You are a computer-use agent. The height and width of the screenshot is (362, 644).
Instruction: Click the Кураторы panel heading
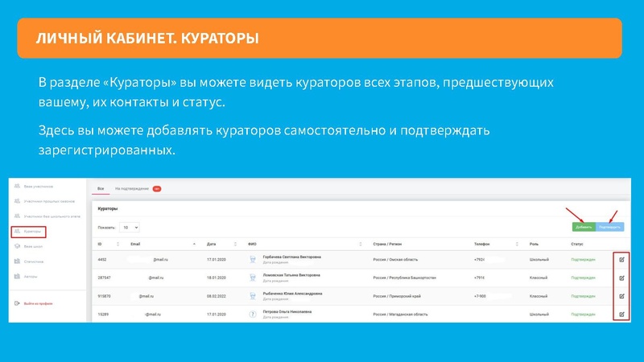pos(108,209)
